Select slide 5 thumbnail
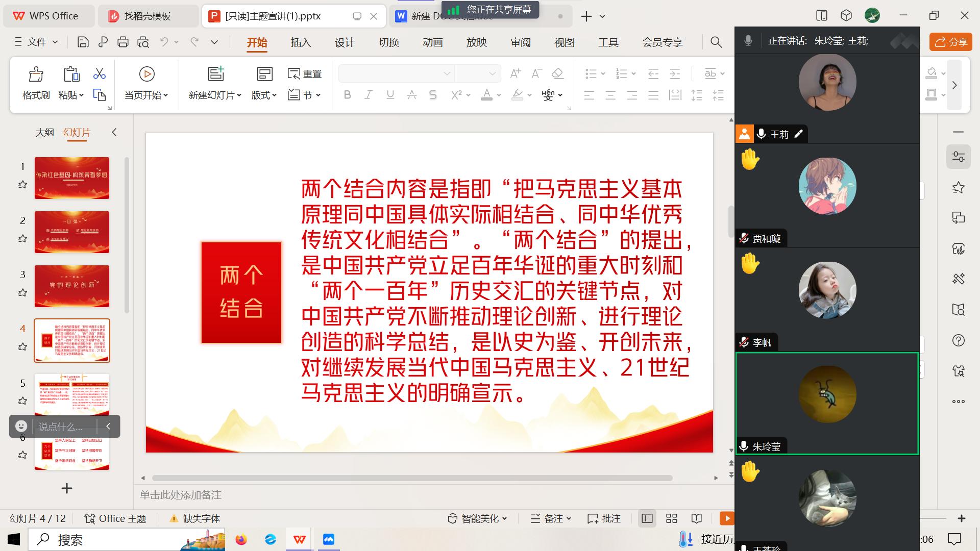The height and width of the screenshot is (551, 980). click(x=72, y=394)
